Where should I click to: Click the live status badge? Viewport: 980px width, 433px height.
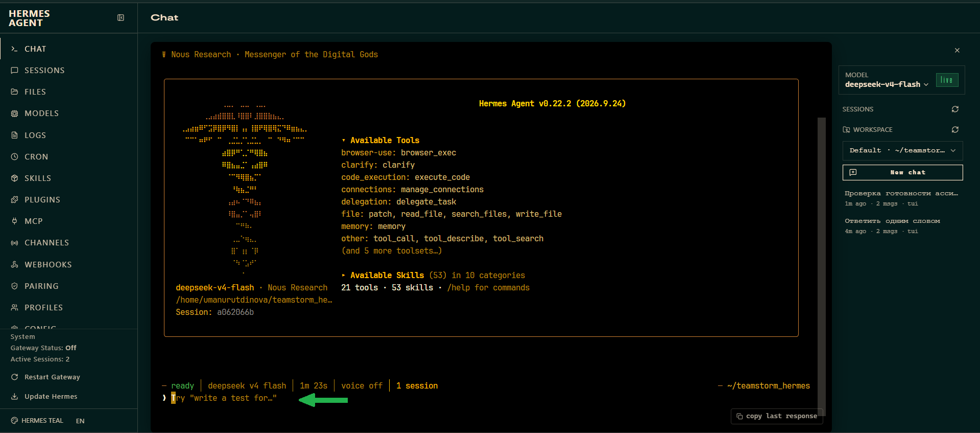[947, 80]
